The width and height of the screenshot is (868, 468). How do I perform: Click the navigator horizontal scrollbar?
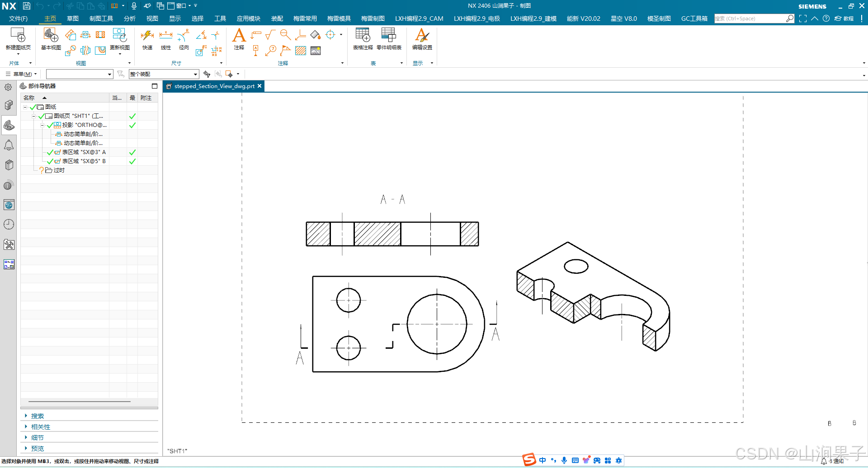click(80, 401)
